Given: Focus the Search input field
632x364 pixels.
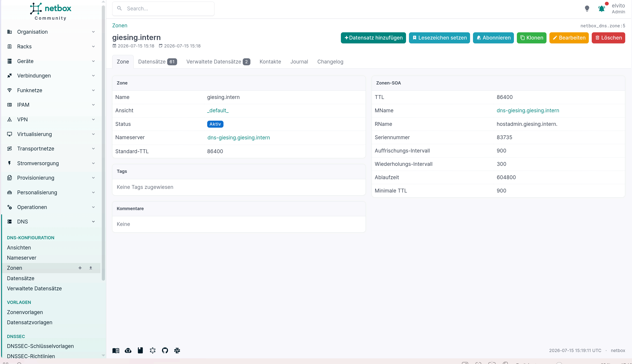Looking at the screenshot, I should pos(163,9).
